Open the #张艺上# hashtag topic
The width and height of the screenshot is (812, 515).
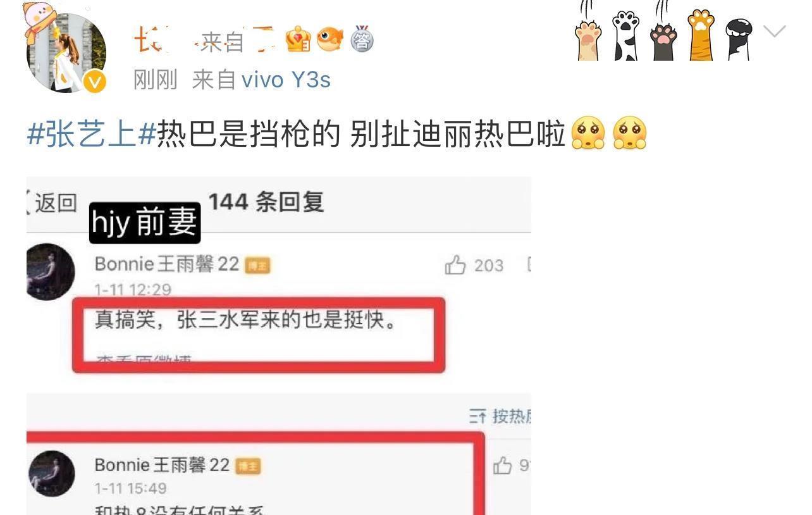tap(91, 135)
